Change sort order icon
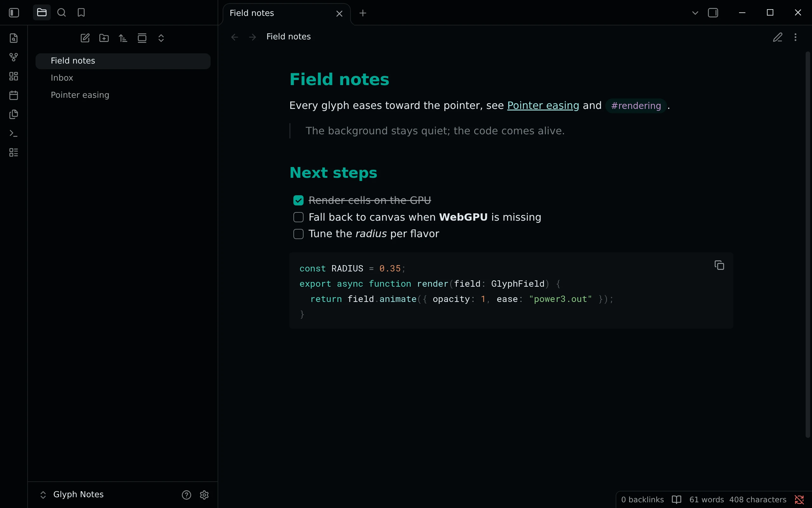Screen dimensions: 812x508 coord(123,38)
